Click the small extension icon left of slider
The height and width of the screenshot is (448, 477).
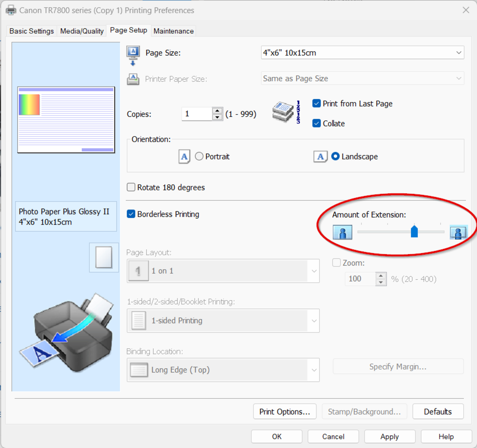pos(342,232)
